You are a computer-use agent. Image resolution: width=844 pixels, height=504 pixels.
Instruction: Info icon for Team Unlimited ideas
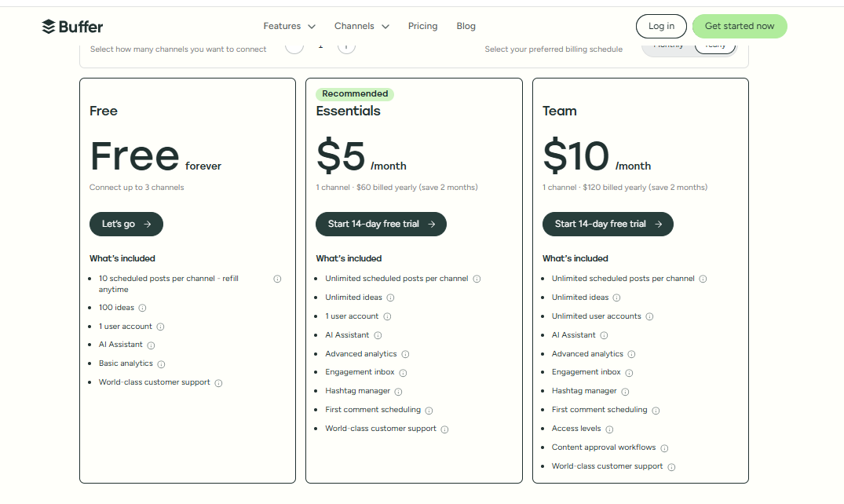point(617,298)
